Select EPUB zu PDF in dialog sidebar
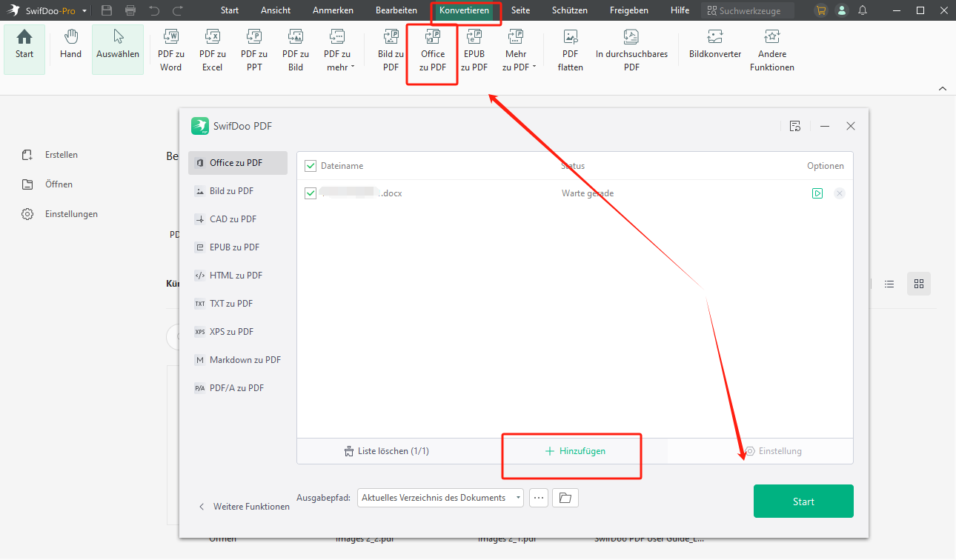Image resolution: width=956 pixels, height=560 pixels. (238, 247)
